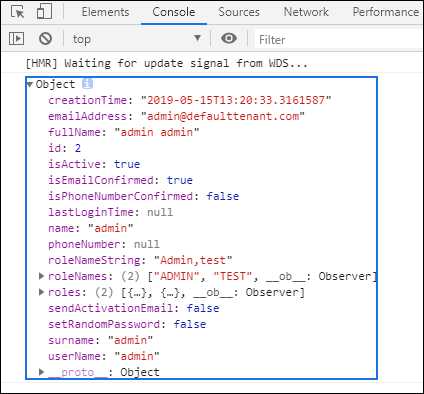The image size is (424, 394).
Task: Expand the roles array
Action: [x=41, y=292]
